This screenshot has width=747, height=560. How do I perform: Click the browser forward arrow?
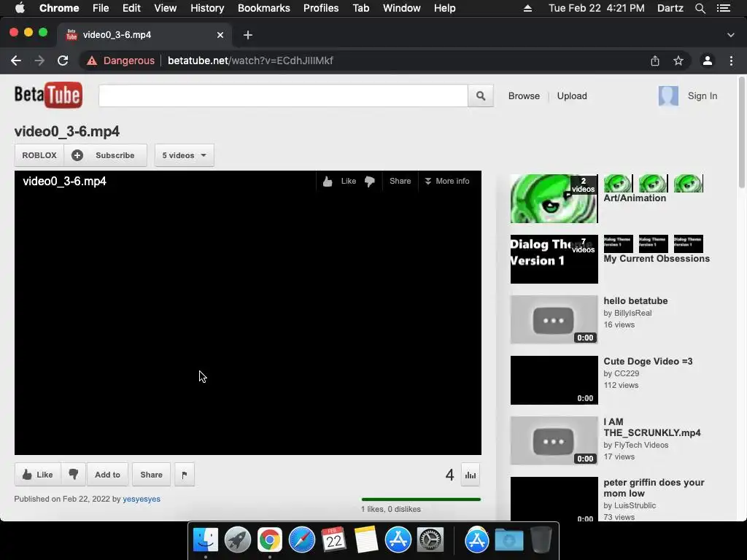(39, 61)
